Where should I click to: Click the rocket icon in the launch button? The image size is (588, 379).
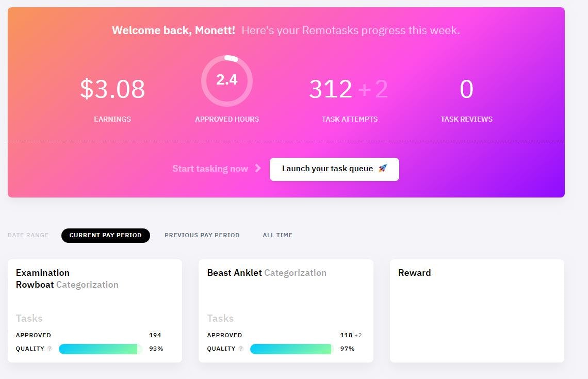coord(382,169)
